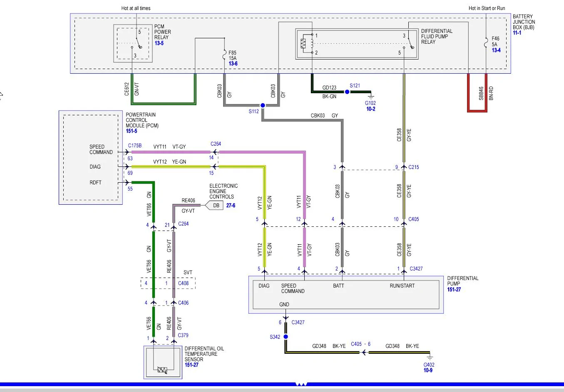The width and height of the screenshot is (564, 392).
Task: Select the 'C408' connector label
Action: point(183,283)
